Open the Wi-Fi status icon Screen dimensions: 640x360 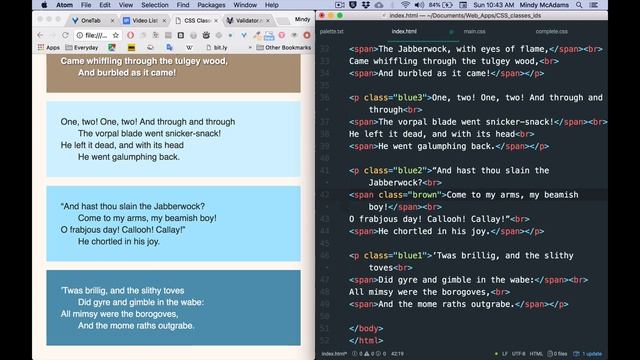(405, 5)
